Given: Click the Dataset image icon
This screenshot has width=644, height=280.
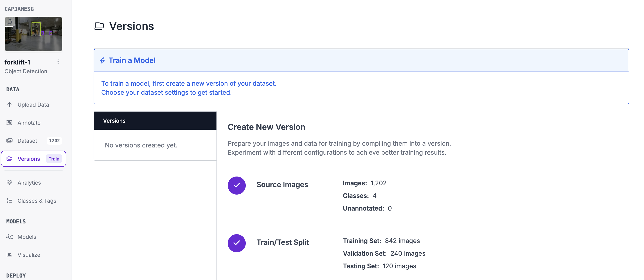Looking at the screenshot, I should (9, 141).
